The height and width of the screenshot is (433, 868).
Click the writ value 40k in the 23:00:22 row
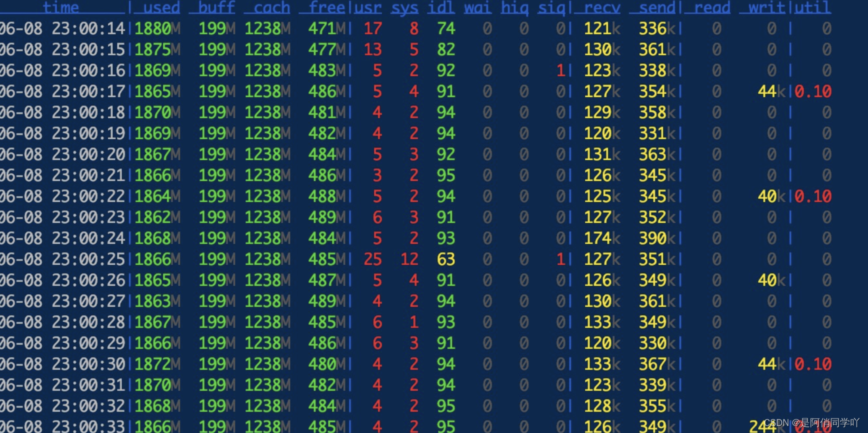click(x=771, y=196)
